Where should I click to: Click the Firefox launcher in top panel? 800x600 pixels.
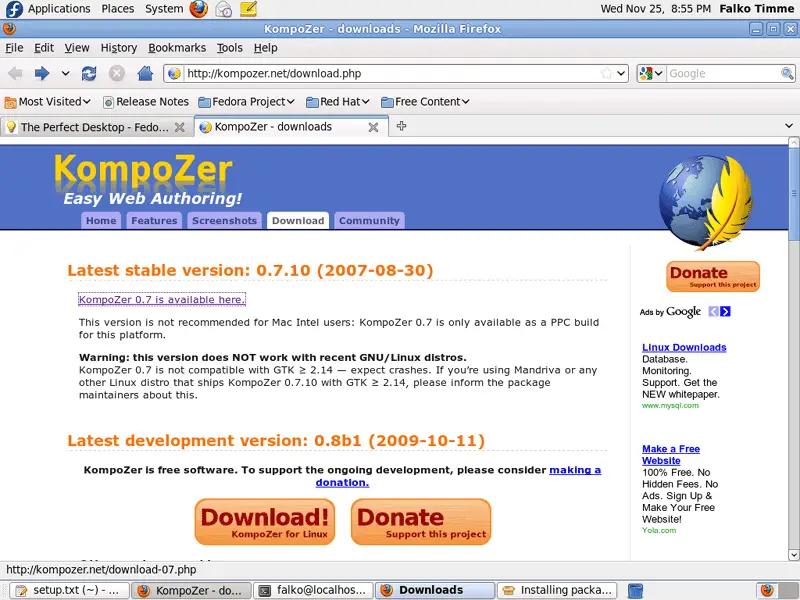(198, 9)
